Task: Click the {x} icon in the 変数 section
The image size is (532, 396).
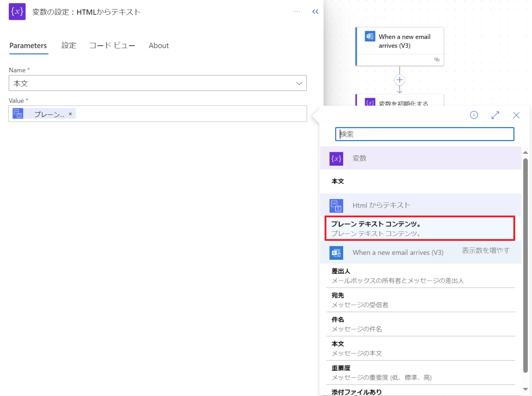Action: coord(336,158)
